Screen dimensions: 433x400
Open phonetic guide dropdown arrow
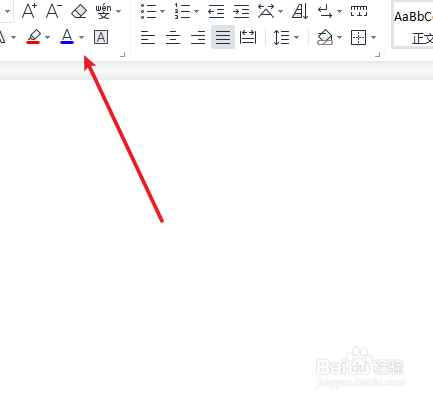click(118, 11)
